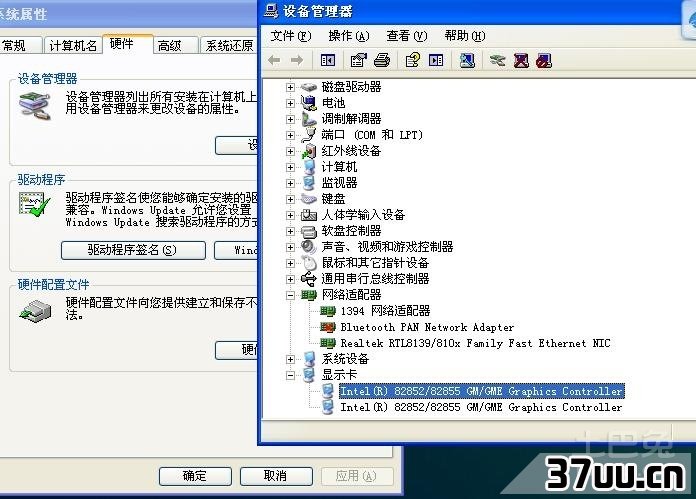Image resolution: width=696 pixels, height=499 pixels.
Task: Open the 操作(A) menu
Action: [x=349, y=36]
